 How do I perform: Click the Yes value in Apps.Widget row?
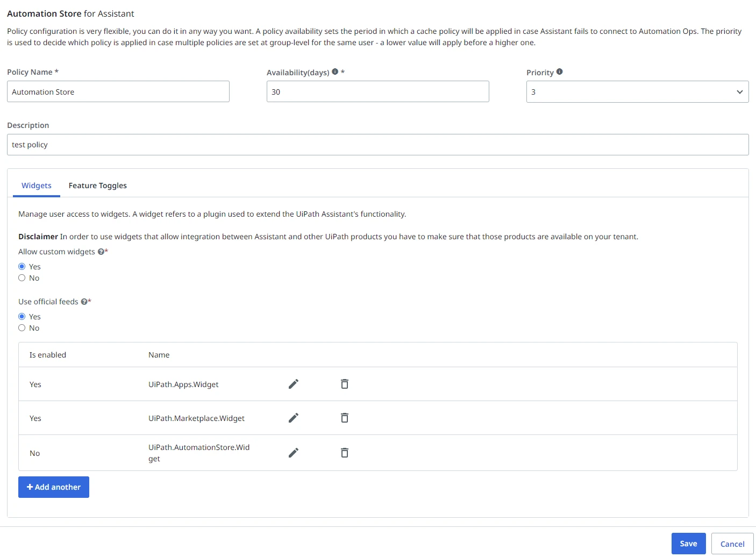pos(35,384)
